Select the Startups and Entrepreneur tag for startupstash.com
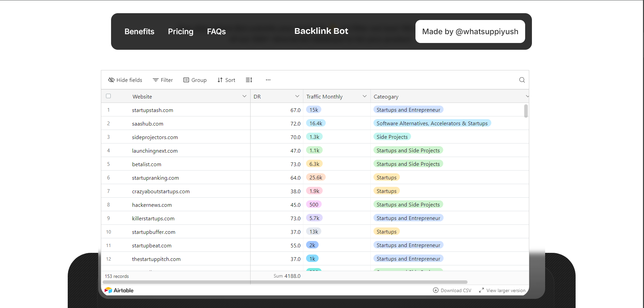Screen dimensions: 644x308 pyautogui.click(x=408, y=110)
